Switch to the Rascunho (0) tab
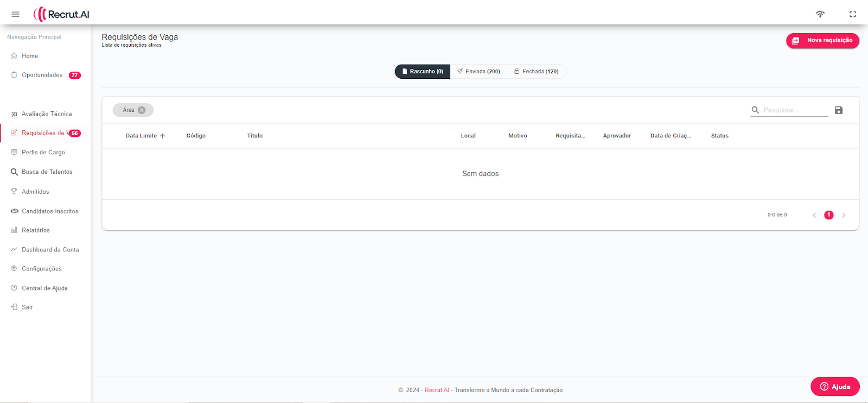 [x=422, y=72]
